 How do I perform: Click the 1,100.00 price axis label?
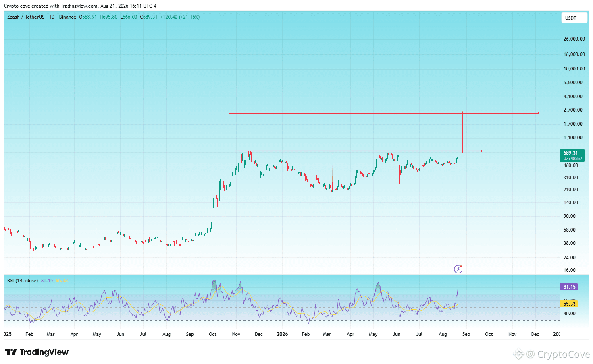pyautogui.click(x=573, y=138)
